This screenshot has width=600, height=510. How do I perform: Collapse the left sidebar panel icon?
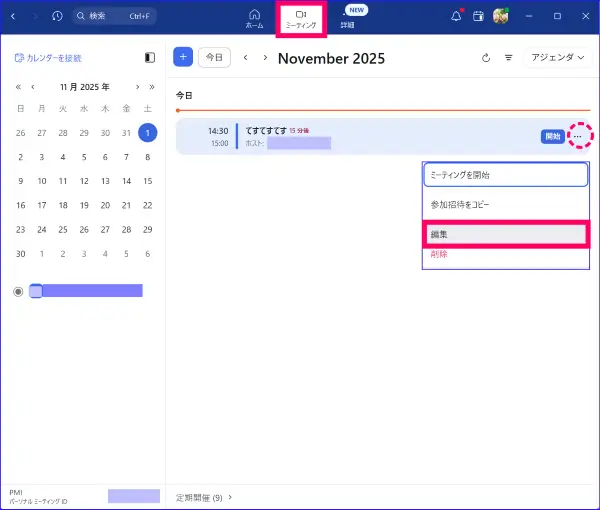point(150,58)
